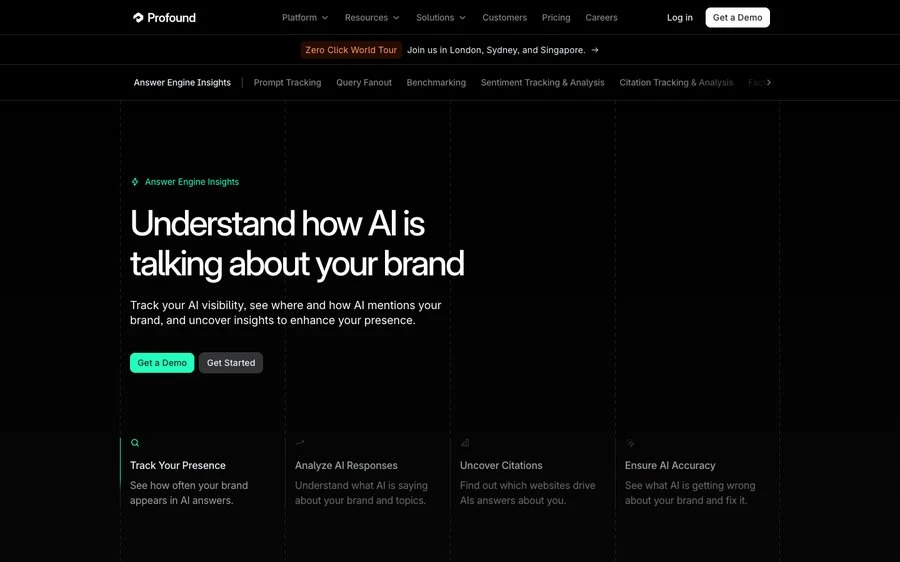Viewport: 900px width, 562px height.
Task: Select the Answer Engine Insights sub-nav tab
Action: click(x=182, y=83)
